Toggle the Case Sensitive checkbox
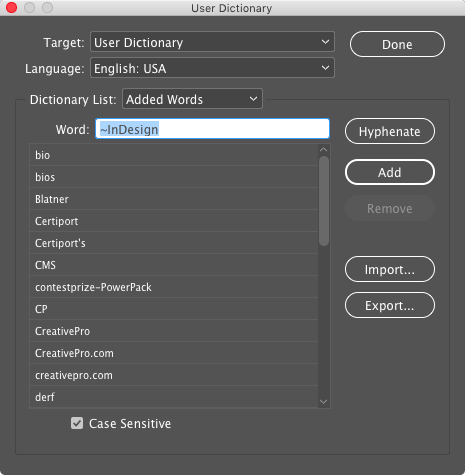This screenshot has width=465, height=475. (77, 423)
